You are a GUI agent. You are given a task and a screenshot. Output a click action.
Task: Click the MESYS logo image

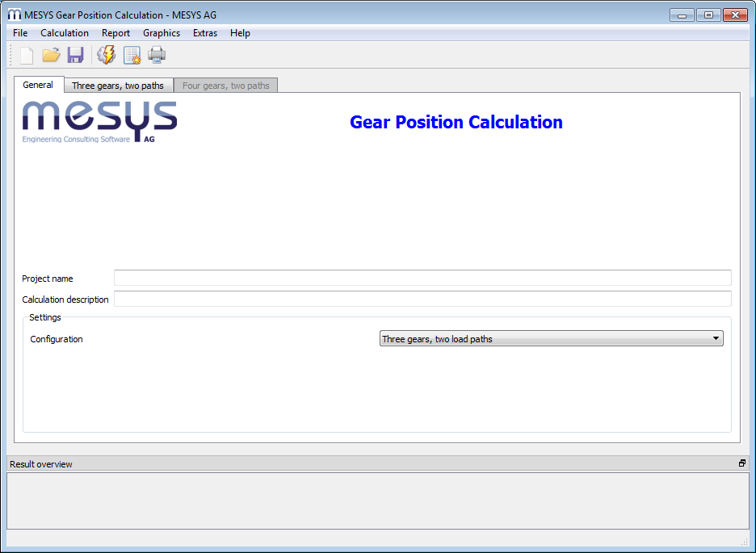(x=99, y=122)
